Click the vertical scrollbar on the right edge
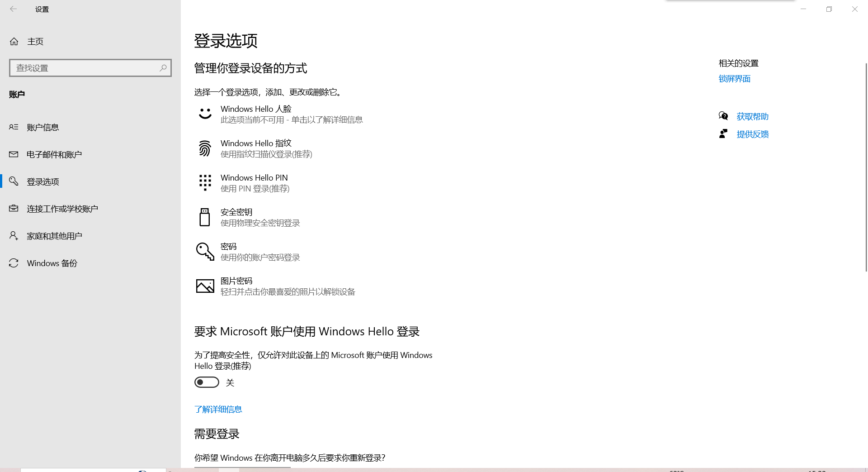This screenshot has height=472, width=868. [x=866, y=167]
